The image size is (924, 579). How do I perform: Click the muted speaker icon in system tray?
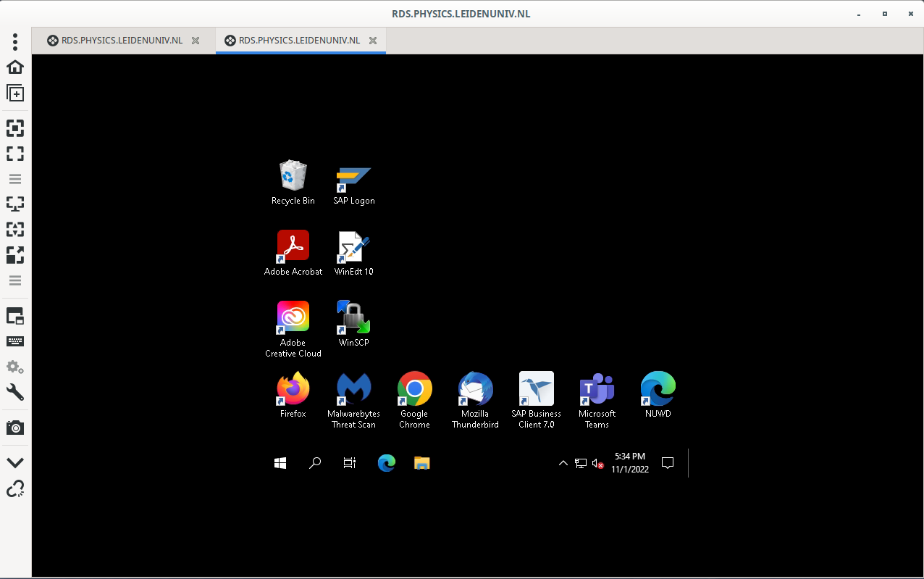tap(597, 464)
